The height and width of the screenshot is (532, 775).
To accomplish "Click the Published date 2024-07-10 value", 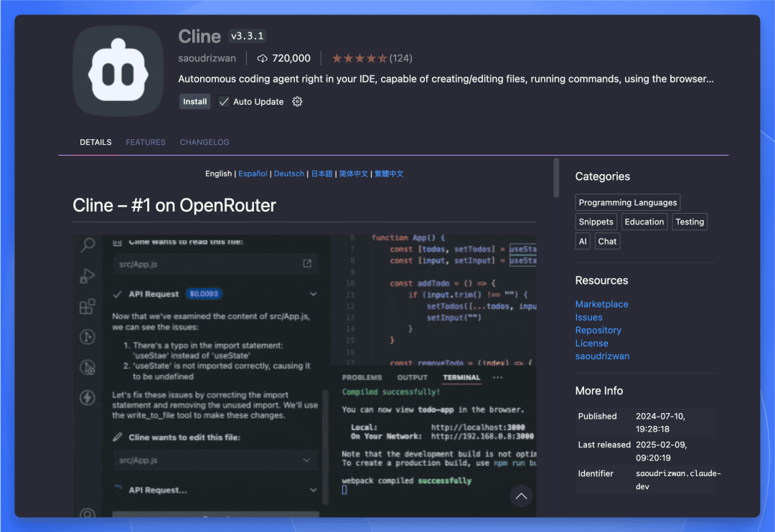I will [x=660, y=422].
